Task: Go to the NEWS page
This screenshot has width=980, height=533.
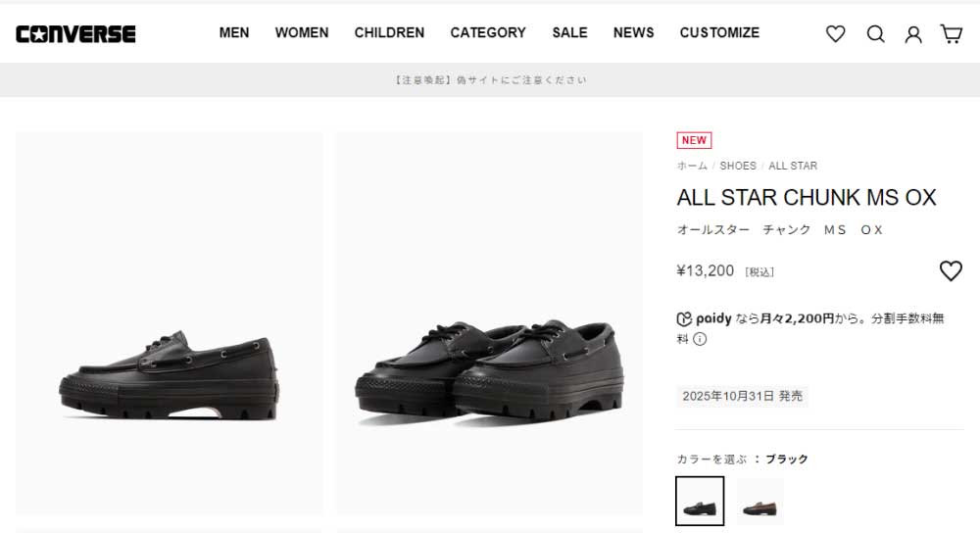Action: pos(633,32)
